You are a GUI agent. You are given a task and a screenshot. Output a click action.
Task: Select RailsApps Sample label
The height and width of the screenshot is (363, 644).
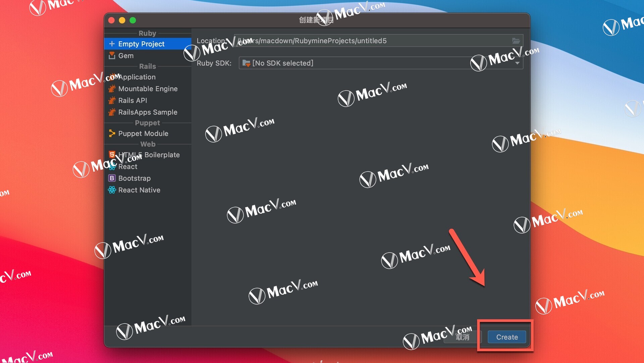tap(148, 112)
